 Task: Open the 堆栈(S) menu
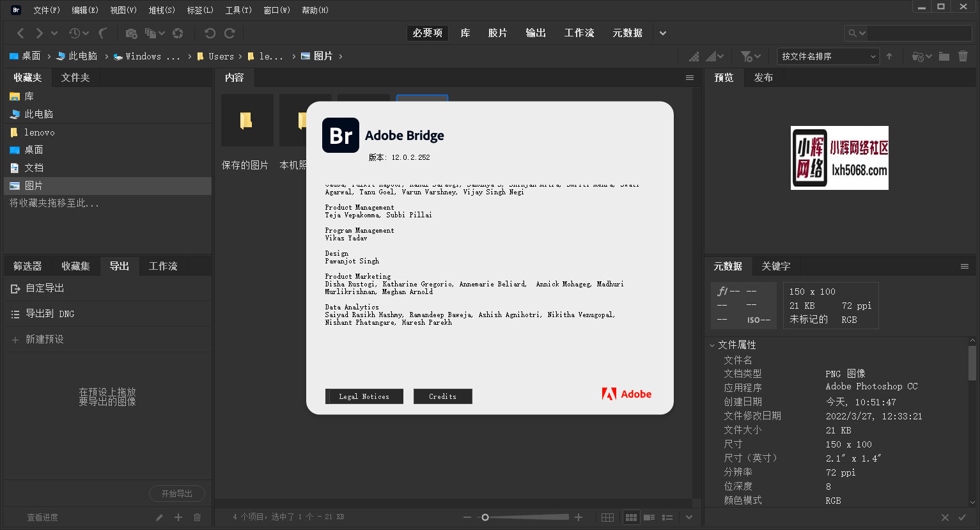(x=162, y=10)
